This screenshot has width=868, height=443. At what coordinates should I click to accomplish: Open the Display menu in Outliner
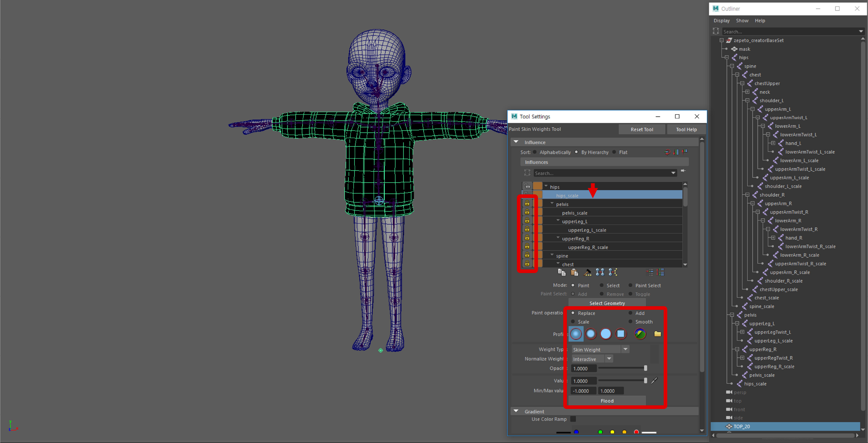(722, 20)
